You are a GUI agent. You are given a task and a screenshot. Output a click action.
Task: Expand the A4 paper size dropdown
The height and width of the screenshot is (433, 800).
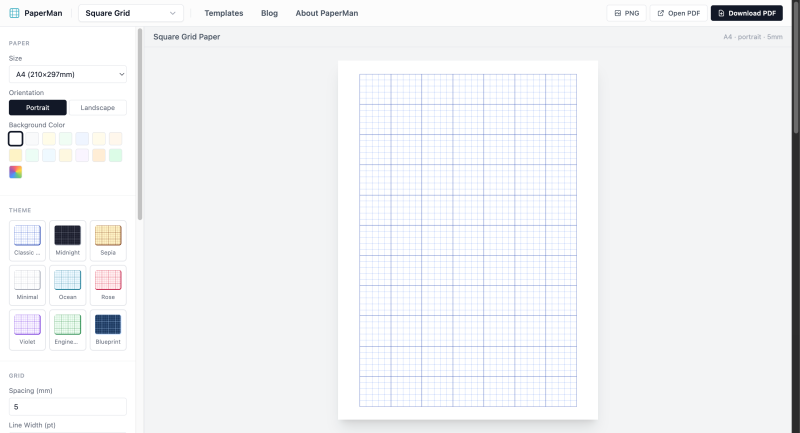click(68, 74)
